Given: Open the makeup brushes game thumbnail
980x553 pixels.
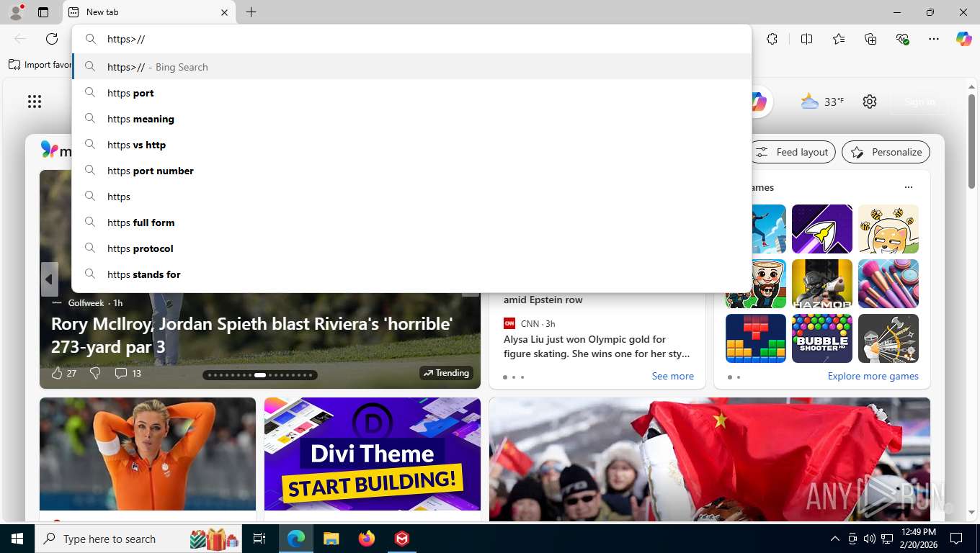Looking at the screenshot, I should point(888,284).
